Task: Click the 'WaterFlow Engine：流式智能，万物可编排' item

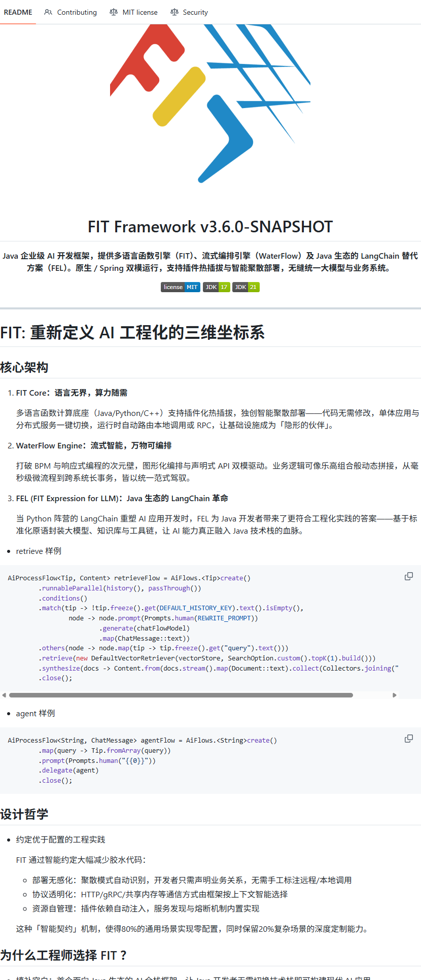Action: [94, 445]
